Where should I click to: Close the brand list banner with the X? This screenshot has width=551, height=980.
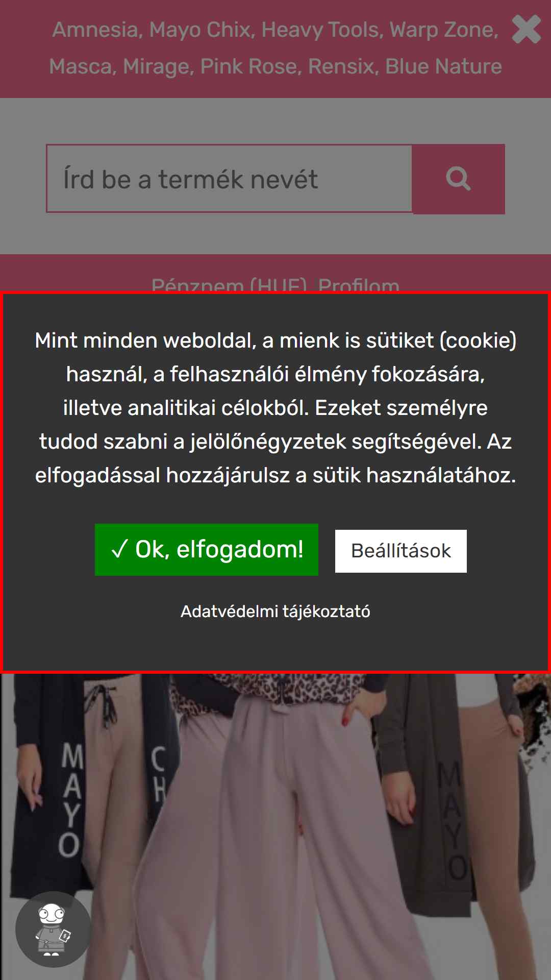point(526,30)
